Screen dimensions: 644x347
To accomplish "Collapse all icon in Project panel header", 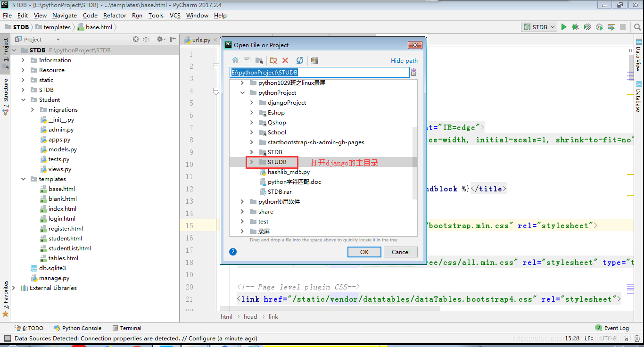I will tap(146, 40).
